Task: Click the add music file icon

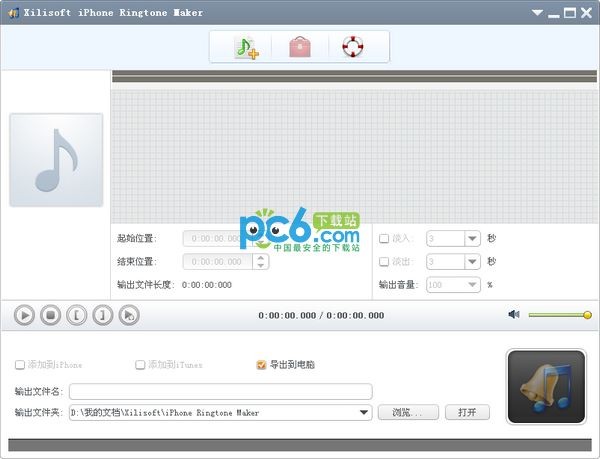Action: pyautogui.click(x=246, y=47)
